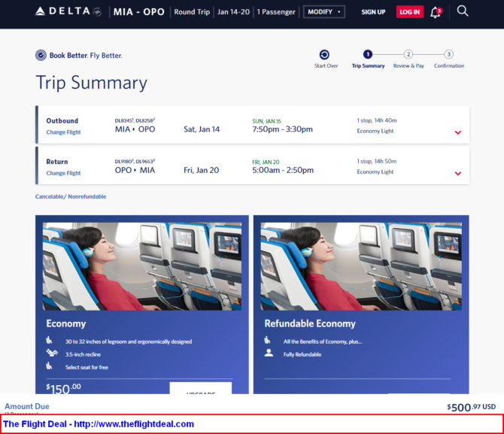The height and width of the screenshot is (434, 504).
Task: Click Sat, Jan 14 outbound date
Action: pyautogui.click(x=202, y=129)
